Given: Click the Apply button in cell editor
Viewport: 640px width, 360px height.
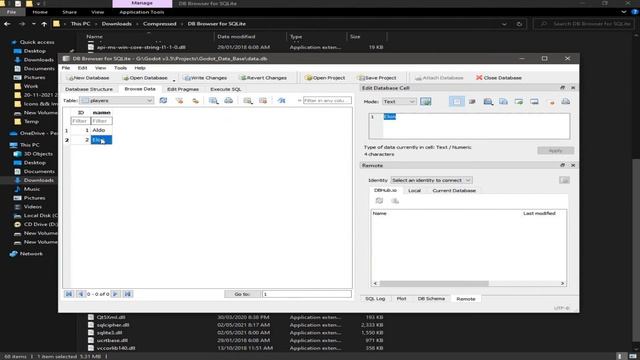Looking at the screenshot, I should tap(556, 151).
